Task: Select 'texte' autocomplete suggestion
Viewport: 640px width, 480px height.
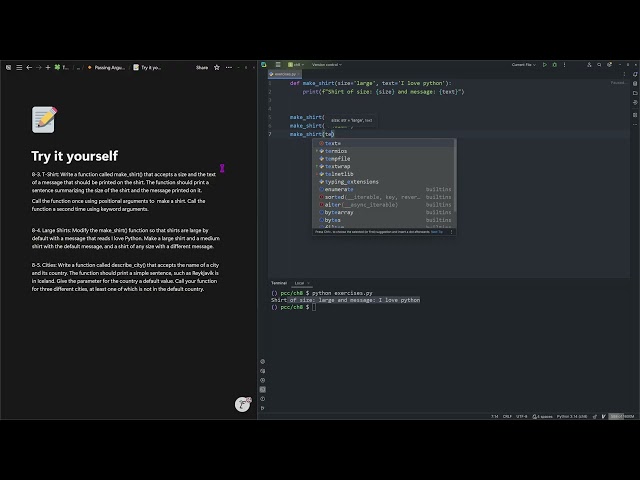Action: click(384, 143)
